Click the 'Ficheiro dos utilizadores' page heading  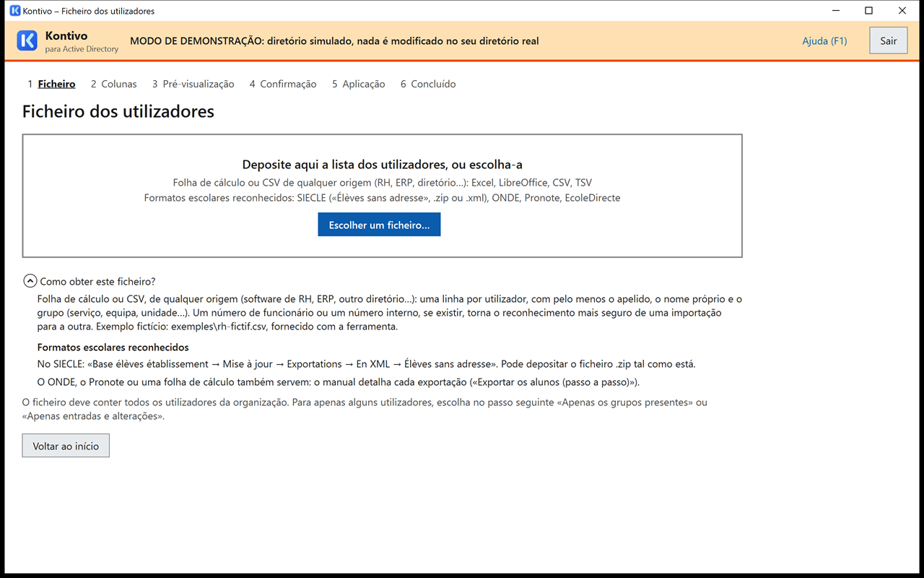pyautogui.click(x=118, y=111)
